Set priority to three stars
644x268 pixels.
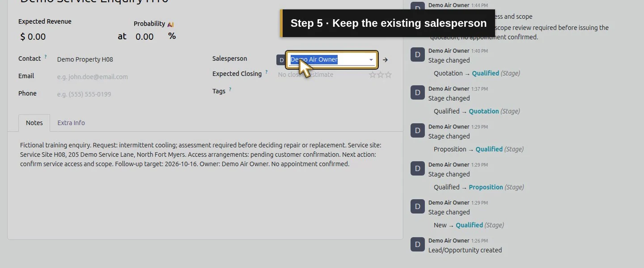point(388,75)
